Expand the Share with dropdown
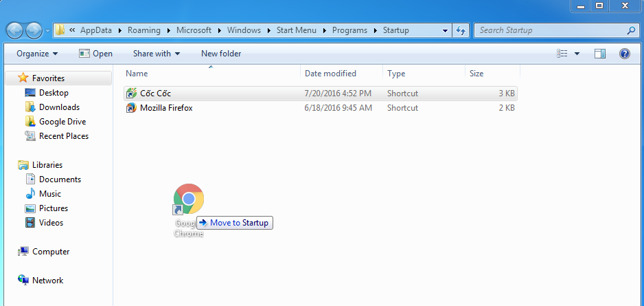The height and width of the screenshot is (306, 644). point(156,54)
